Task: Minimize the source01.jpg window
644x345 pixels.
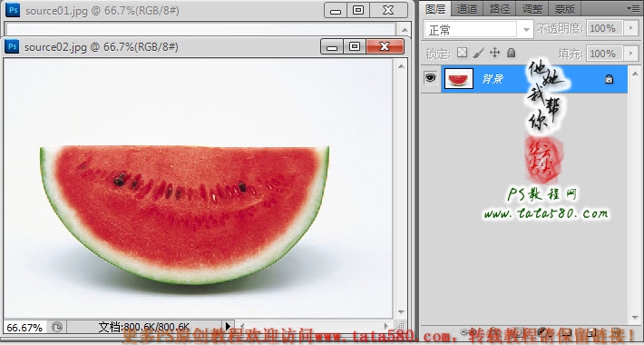Action: click(x=336, y=10)
